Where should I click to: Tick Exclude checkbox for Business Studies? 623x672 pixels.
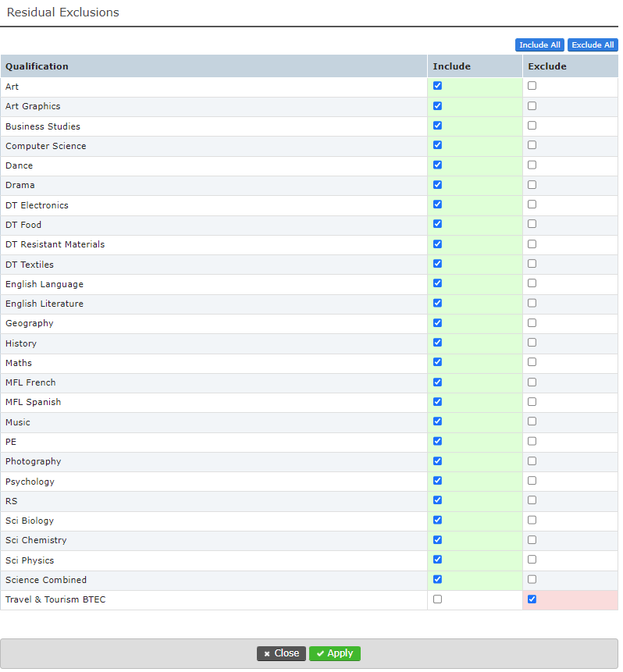click(x=532, y=126)
